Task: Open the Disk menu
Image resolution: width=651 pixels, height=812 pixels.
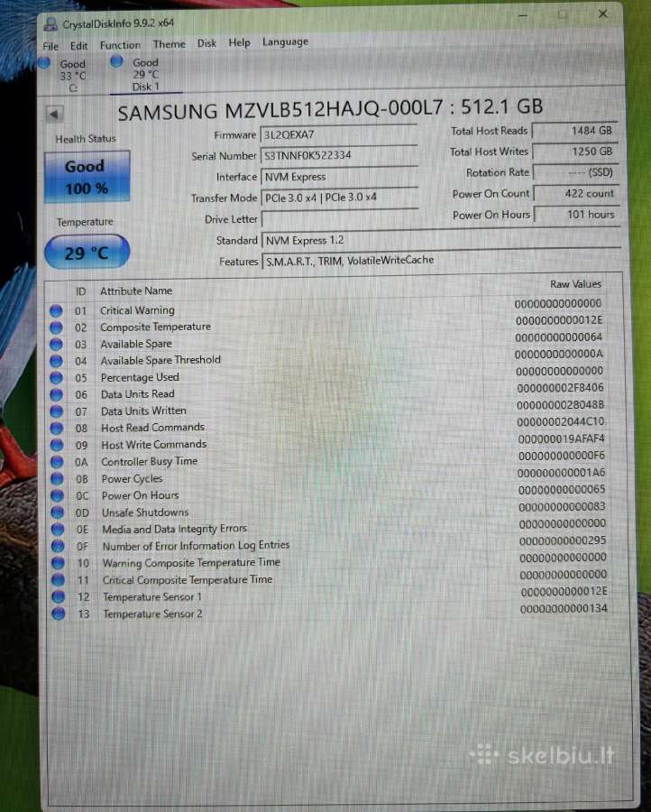Action: tap(207, 43)
